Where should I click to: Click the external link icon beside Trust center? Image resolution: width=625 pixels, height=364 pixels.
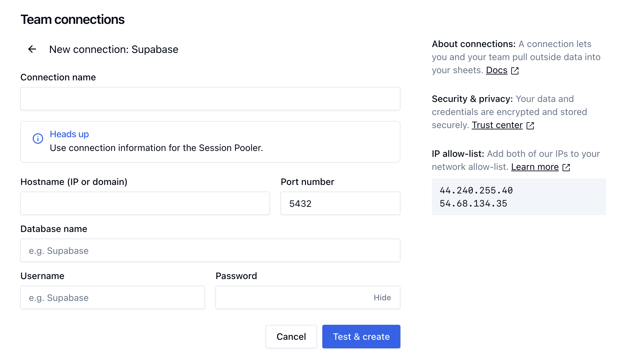[530, 125]
